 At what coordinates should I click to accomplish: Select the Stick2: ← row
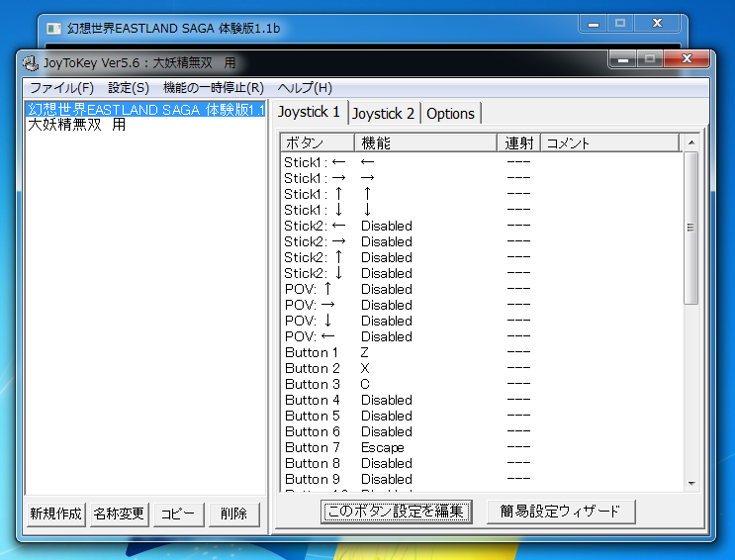[x=482, y=226]
